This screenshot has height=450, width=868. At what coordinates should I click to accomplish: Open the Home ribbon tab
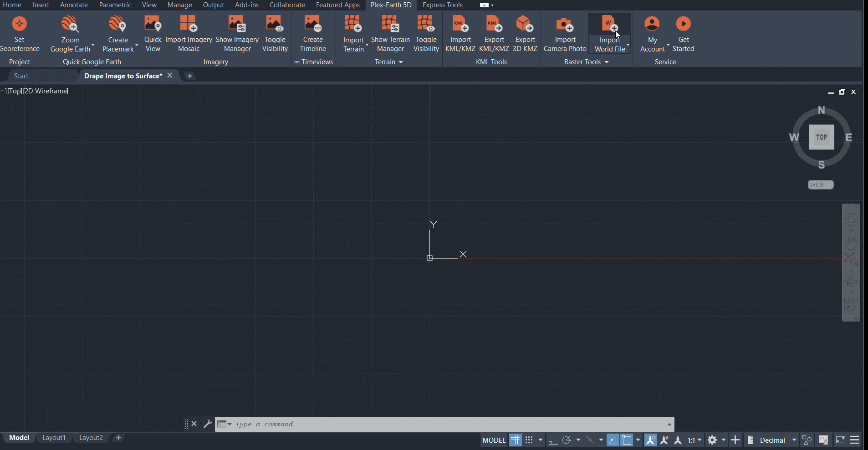coord(12,5)
